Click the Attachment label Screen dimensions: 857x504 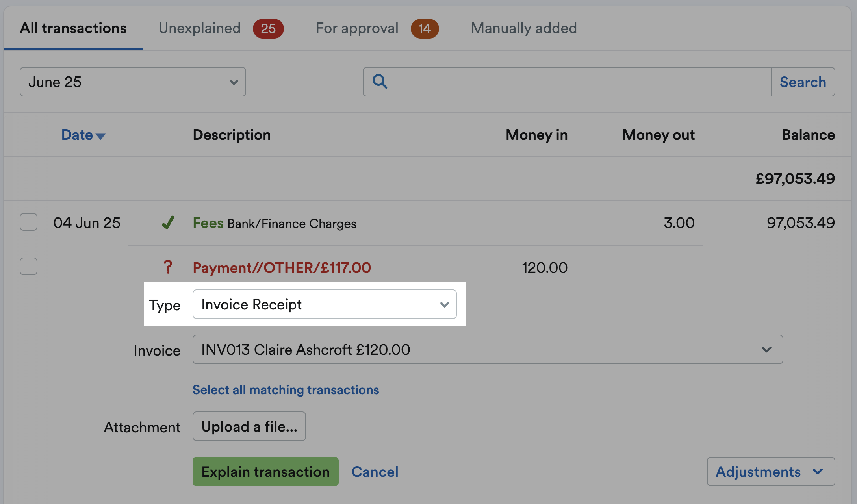(142, 427)
